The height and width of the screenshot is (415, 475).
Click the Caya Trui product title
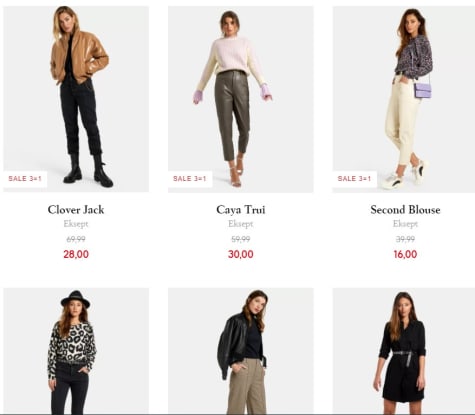(x=241, y=210)
